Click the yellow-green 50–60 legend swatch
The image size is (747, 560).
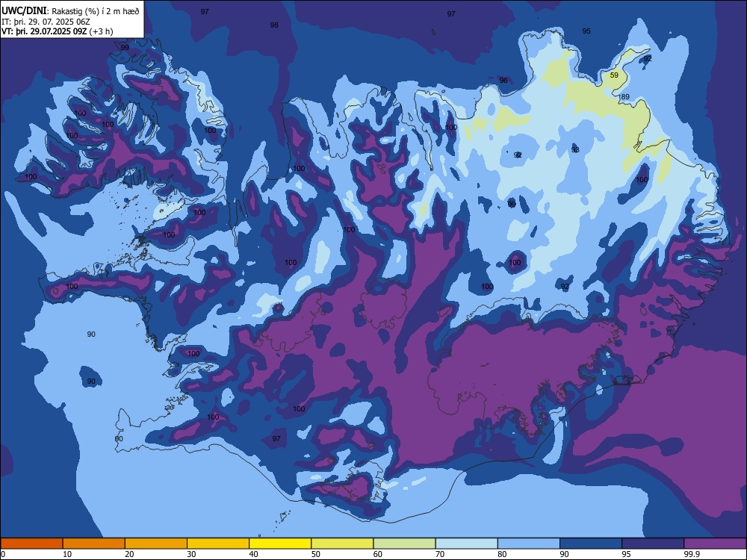pyautogui.click(x=342, y=544)
